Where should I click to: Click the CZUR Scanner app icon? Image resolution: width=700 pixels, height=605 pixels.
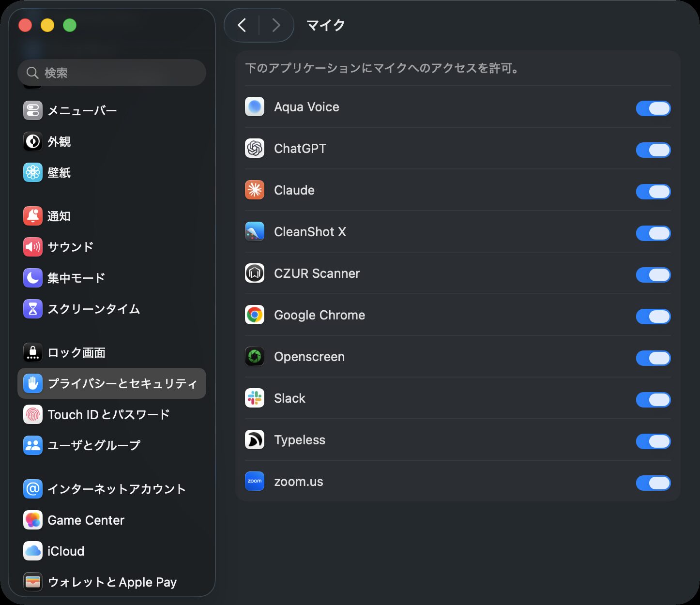255,273
